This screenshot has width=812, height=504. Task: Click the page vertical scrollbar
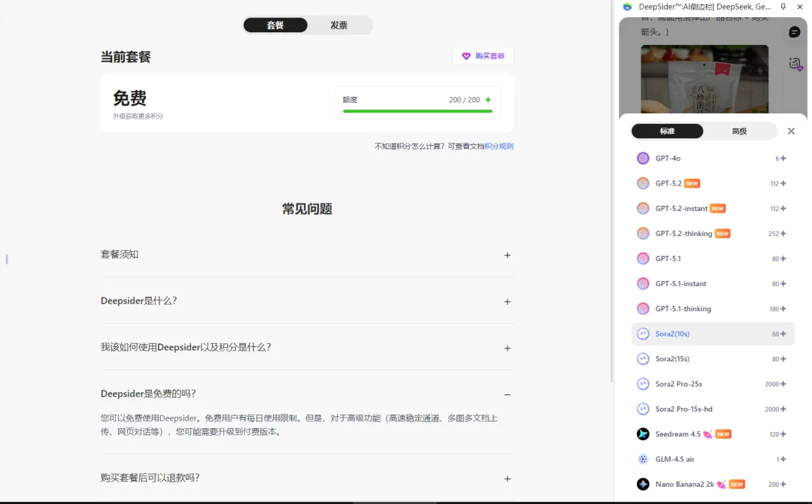[x=611, y=192]
